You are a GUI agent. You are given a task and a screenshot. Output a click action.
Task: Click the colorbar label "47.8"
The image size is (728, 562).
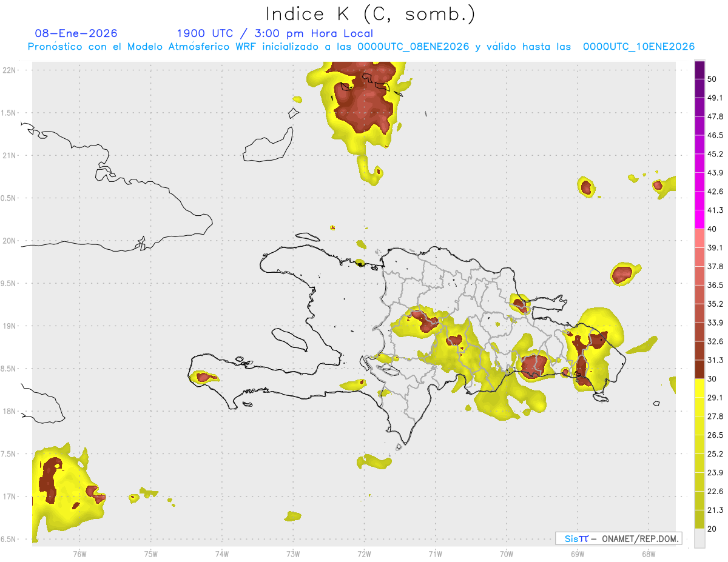pos(715,116)
